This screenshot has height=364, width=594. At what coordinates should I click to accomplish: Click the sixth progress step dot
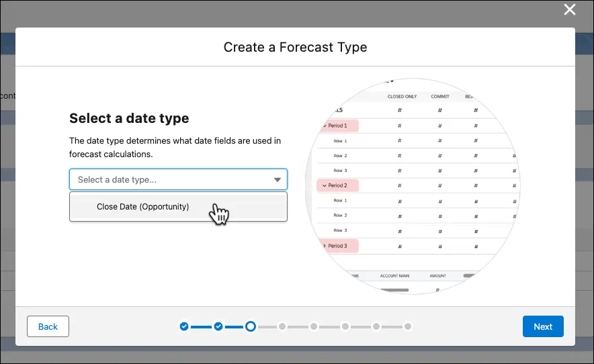tap(345, 326)
